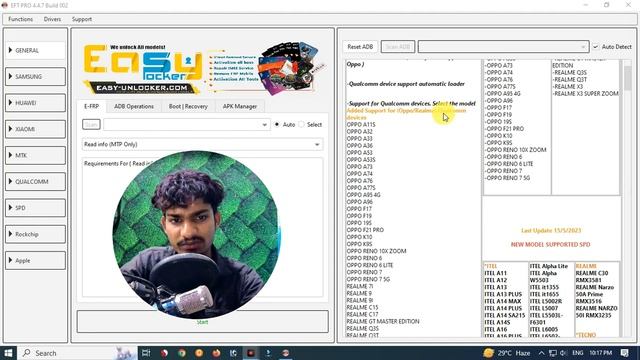Open Firefox from the taskbar

tap(216, 353)
